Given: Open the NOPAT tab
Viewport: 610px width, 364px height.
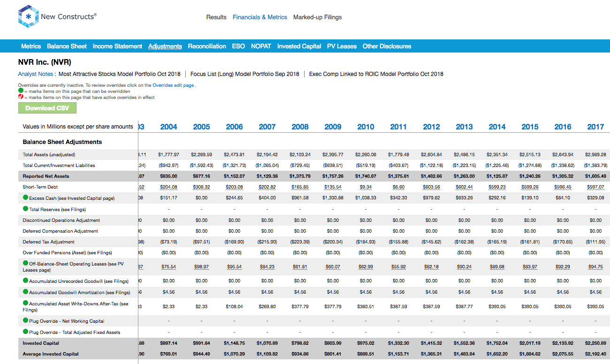Looking at the screenshot, I should (261, 46).
